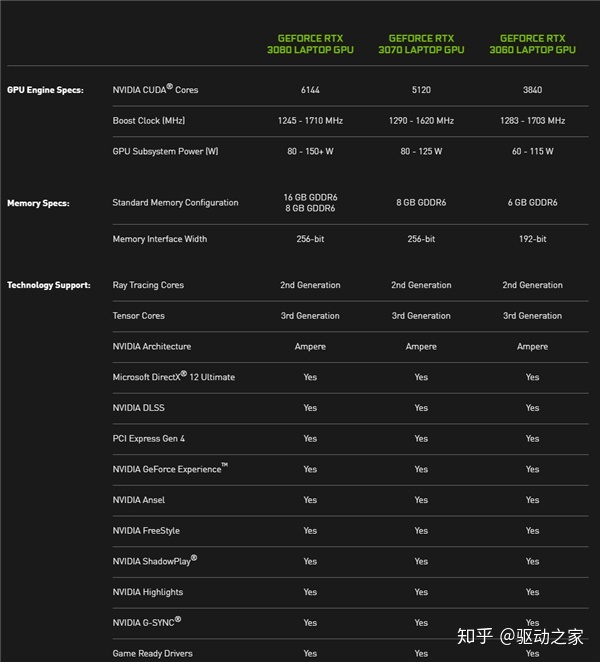Select Microsoft DirectX 12 Ultimate label
Screen dimensions: 600x662
click(x=174, y=376)
